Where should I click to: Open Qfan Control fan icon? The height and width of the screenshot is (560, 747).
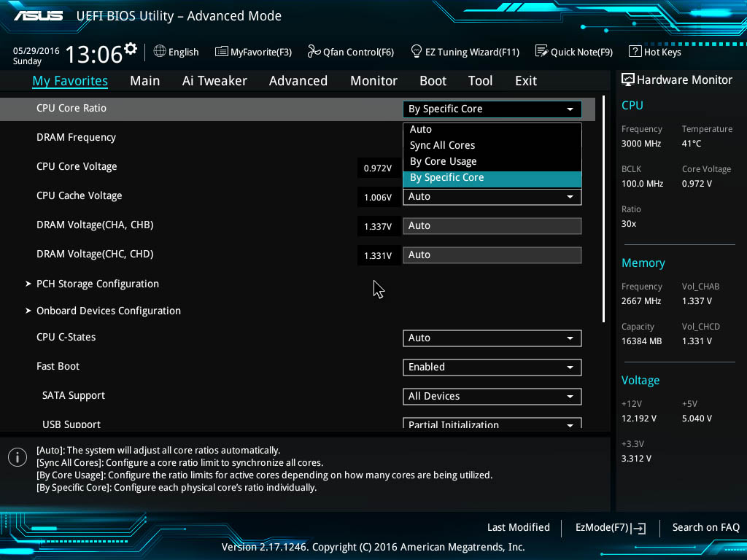(314, 51)
